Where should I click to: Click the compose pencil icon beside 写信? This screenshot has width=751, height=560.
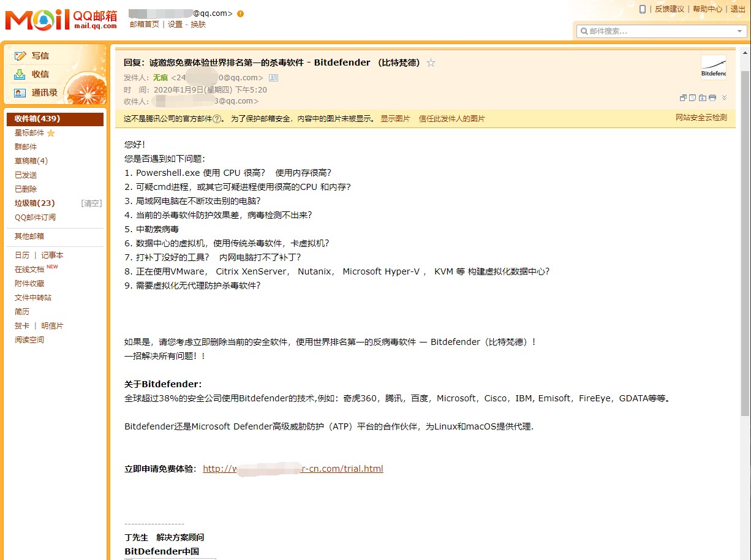[20, 56]
